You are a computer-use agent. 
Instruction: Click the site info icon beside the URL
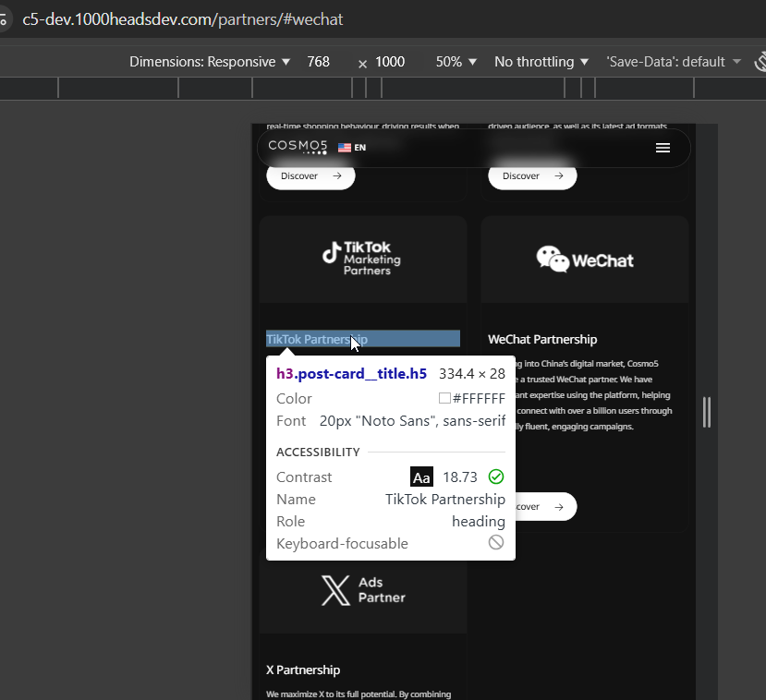click(x=3, y=19)
